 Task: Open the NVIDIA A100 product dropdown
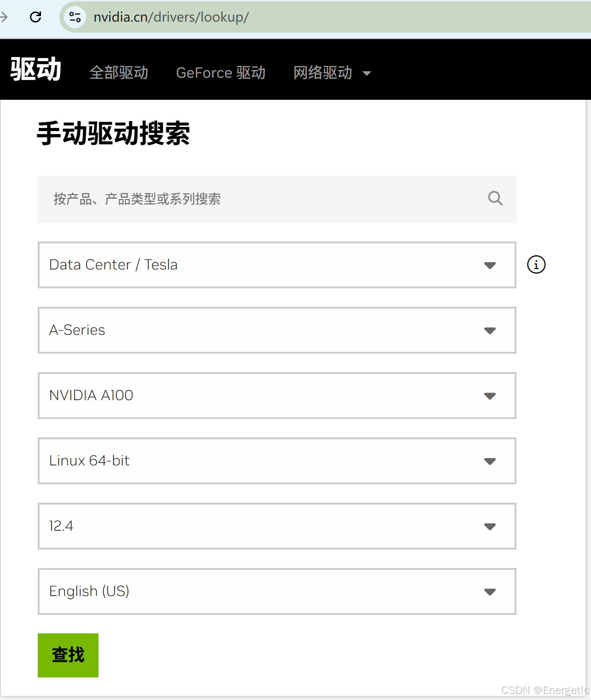tap(277, 396)
